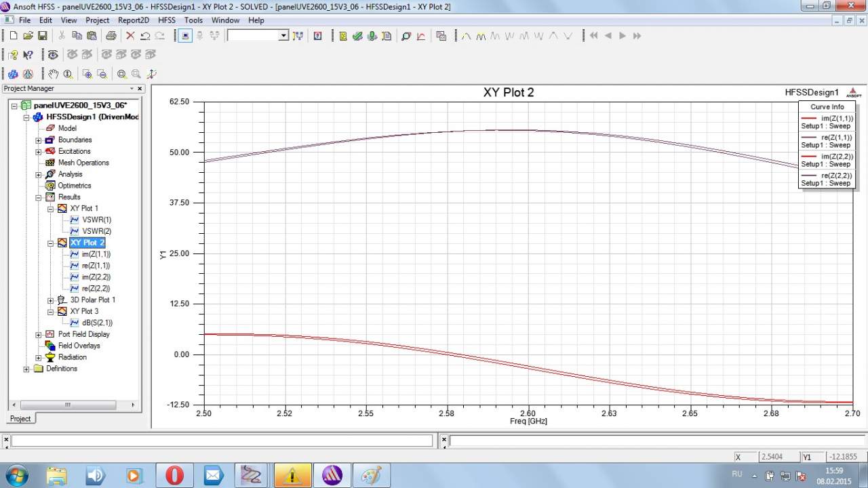Select the Pan hand tool
The height and width of the screenshot is (488, 868).
(53, 74)
